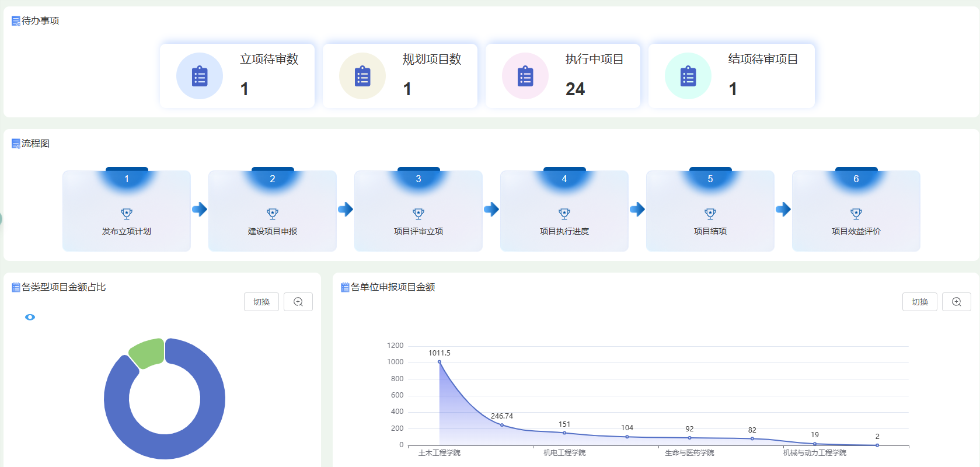The width and height of the screenshot is (980, 467).
Task: Click the trophy icon in 发布立项计划 step
Action: (x=127, y=214)
